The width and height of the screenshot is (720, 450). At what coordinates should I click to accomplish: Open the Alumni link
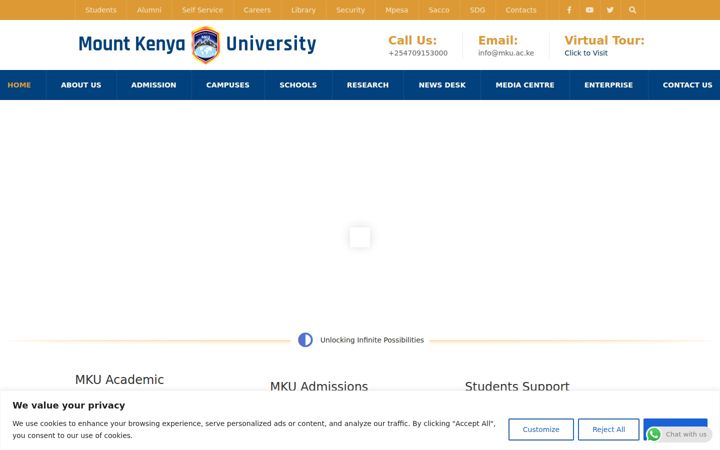(x=149, y=10)
